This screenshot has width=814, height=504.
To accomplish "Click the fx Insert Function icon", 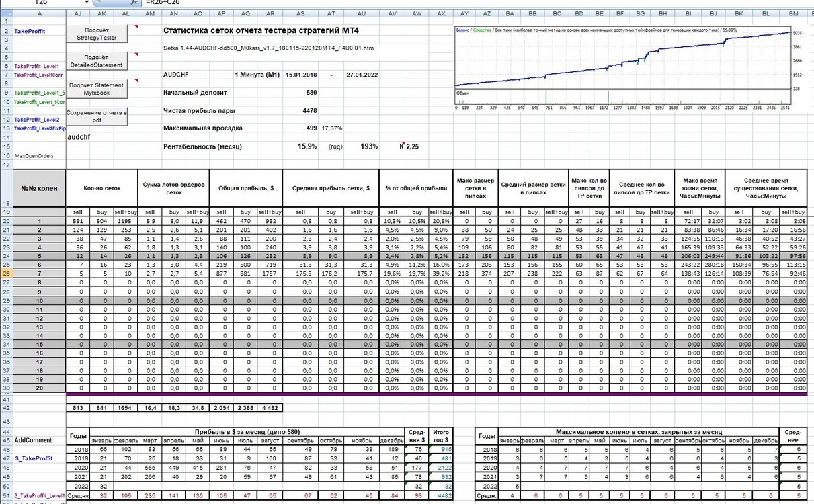I will pos(135,3).
